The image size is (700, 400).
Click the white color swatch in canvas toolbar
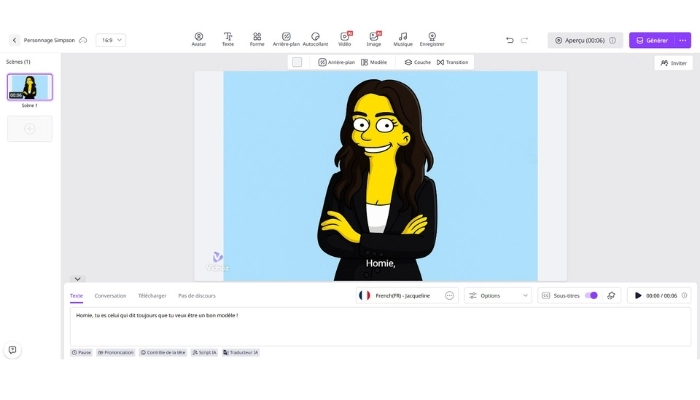(297, 62)
